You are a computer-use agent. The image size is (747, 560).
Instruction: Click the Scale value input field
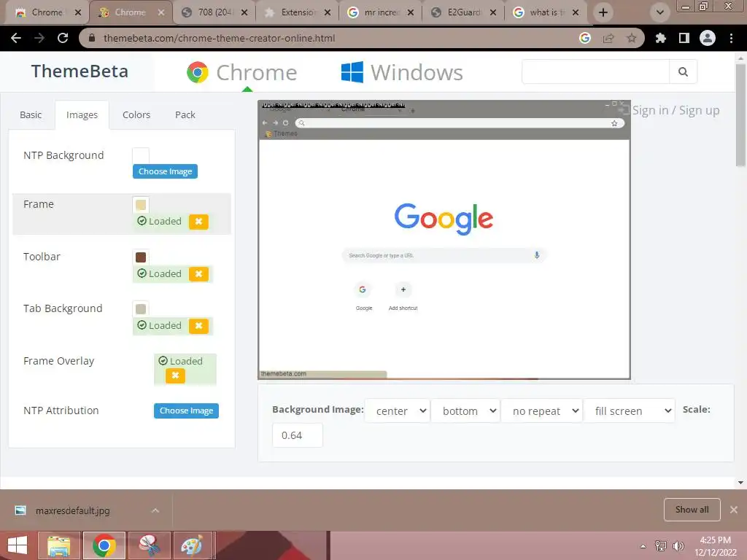pos(298,435)
